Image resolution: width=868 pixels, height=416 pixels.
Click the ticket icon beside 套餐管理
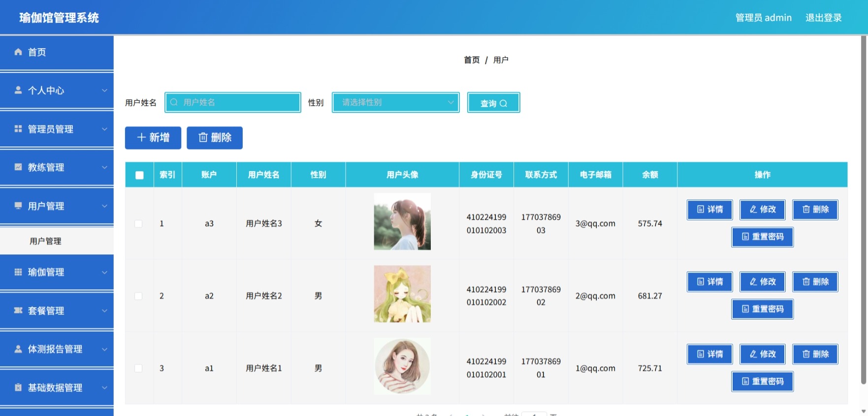18,311
